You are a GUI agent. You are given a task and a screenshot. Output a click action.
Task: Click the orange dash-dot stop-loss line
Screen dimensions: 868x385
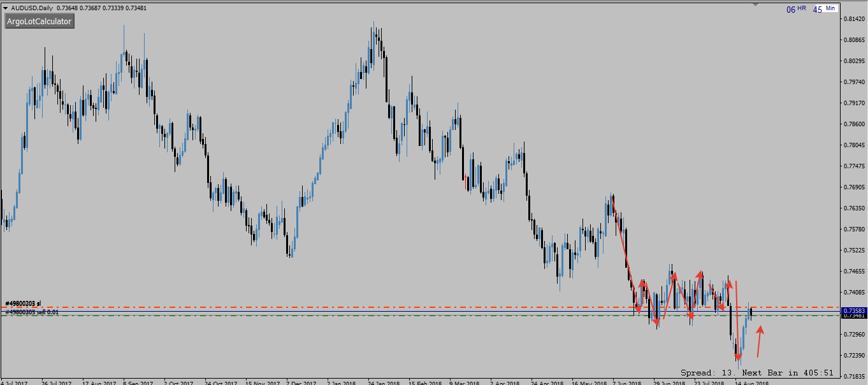click(421, 307)
